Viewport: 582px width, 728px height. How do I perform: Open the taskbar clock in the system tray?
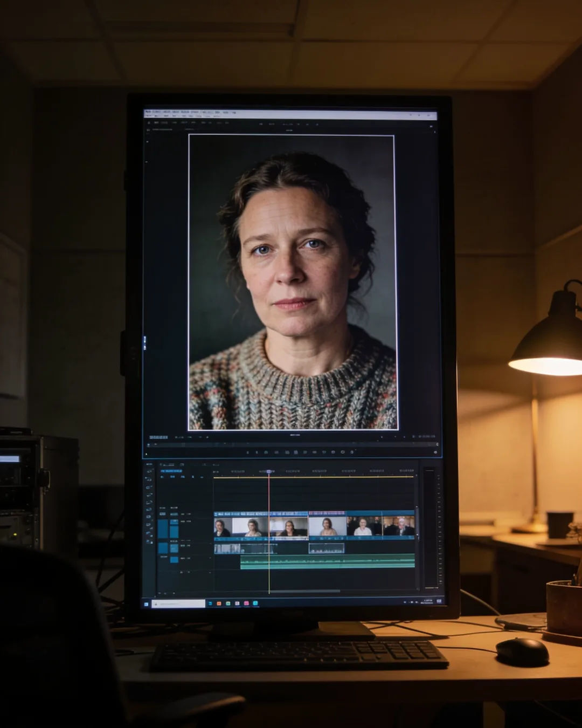427,601
